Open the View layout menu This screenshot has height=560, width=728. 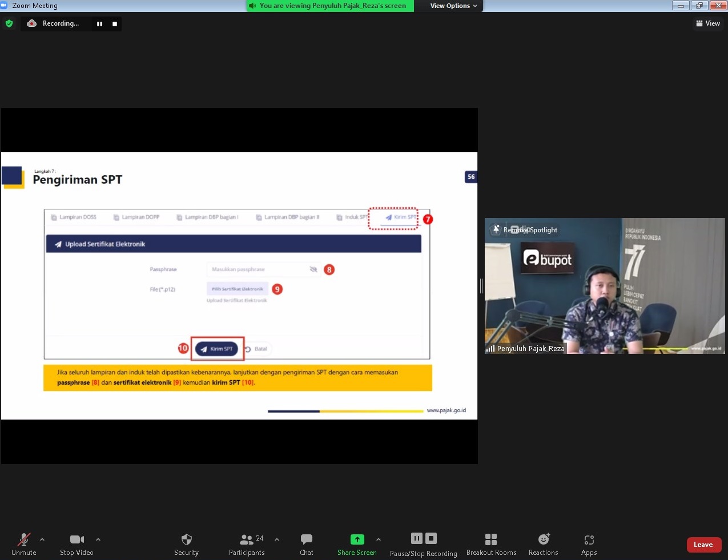[708, 23]
